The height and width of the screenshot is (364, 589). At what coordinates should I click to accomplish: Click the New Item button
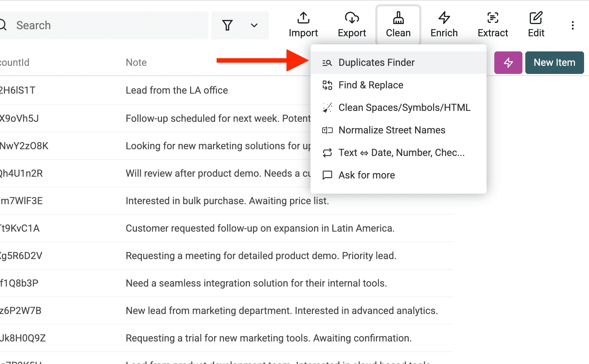click(x=554, y=62)
